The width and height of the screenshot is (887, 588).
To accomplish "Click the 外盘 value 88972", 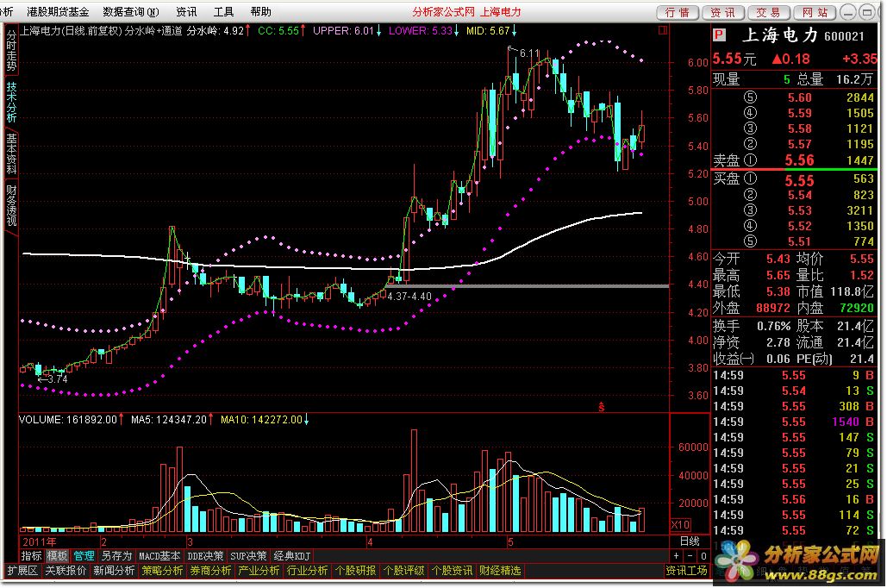I will 772,308.
